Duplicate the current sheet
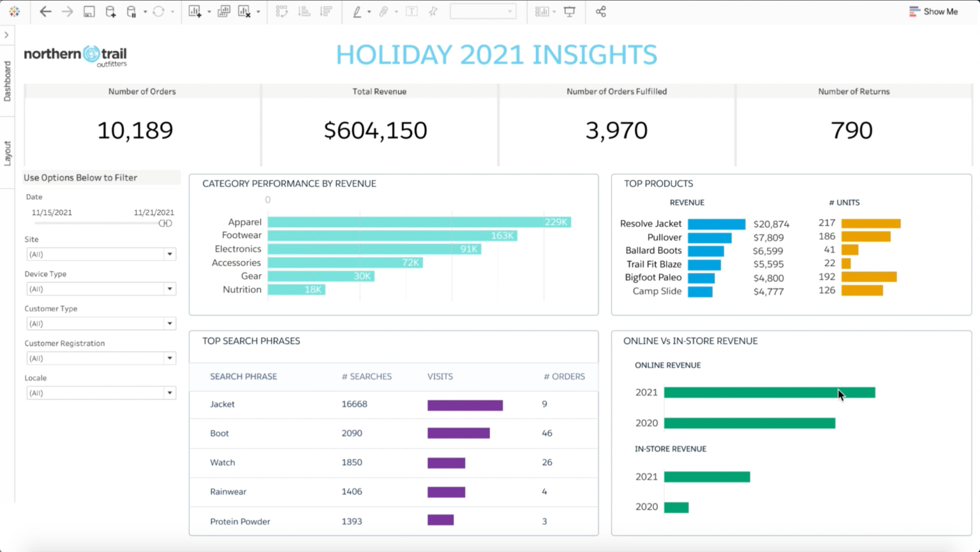980x552 pixels. point(223,11)
